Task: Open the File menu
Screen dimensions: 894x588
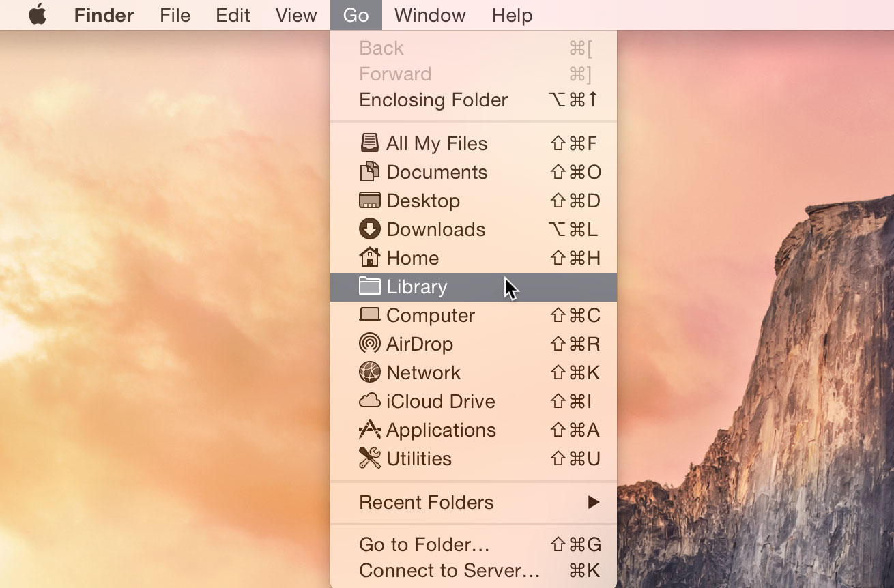Action: [175, 15]
